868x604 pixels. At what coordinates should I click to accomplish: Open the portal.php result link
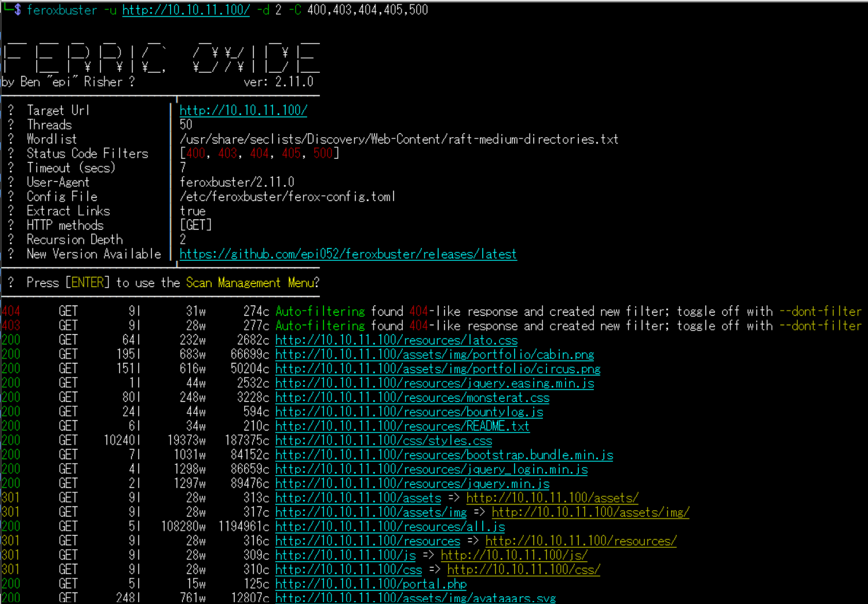pyautogui.click(x=370, y=584)
